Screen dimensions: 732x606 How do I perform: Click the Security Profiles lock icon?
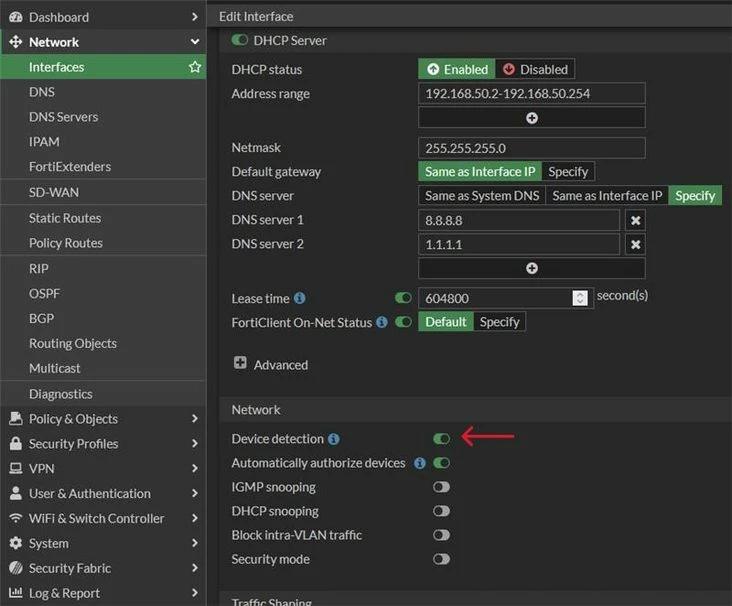pos(15,444)
